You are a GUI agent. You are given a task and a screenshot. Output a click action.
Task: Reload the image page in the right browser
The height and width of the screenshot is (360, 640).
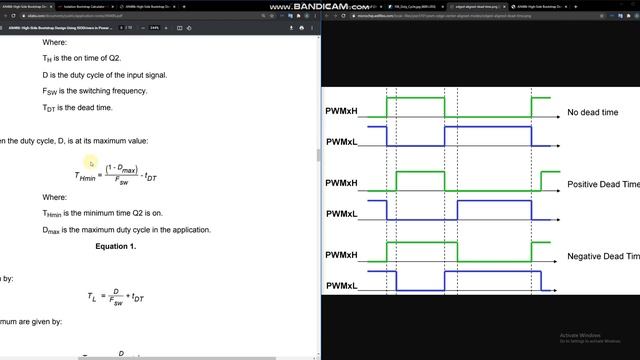tap(343, 16)
